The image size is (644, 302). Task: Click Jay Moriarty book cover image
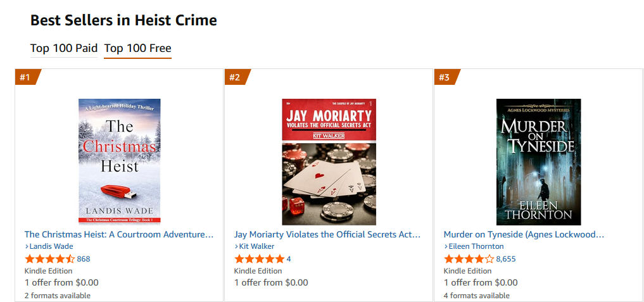point(329,161)
